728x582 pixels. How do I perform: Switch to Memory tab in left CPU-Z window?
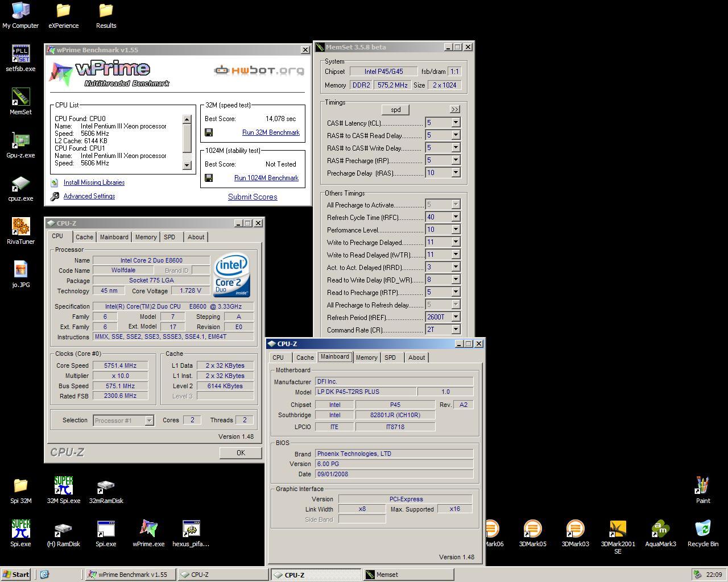click(146, 237)
